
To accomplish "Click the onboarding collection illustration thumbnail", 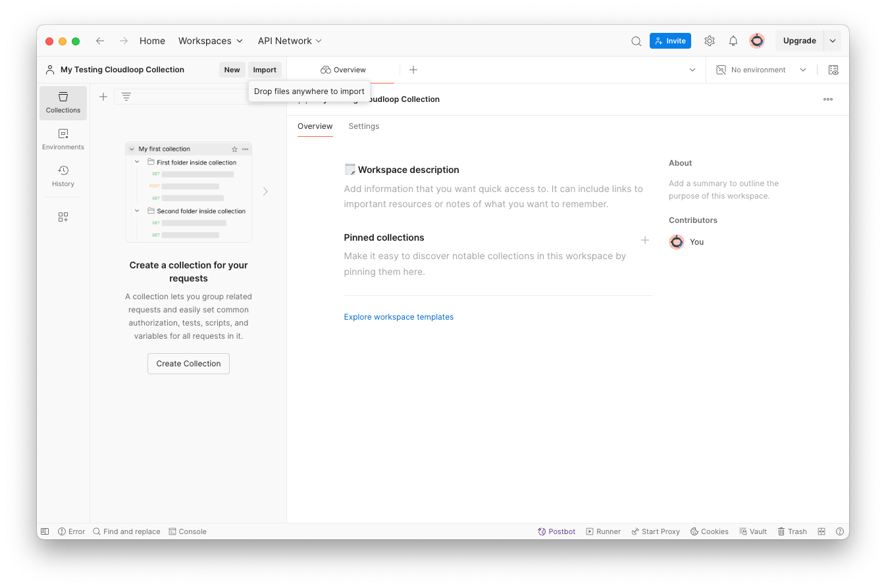I will pos(188,192).
